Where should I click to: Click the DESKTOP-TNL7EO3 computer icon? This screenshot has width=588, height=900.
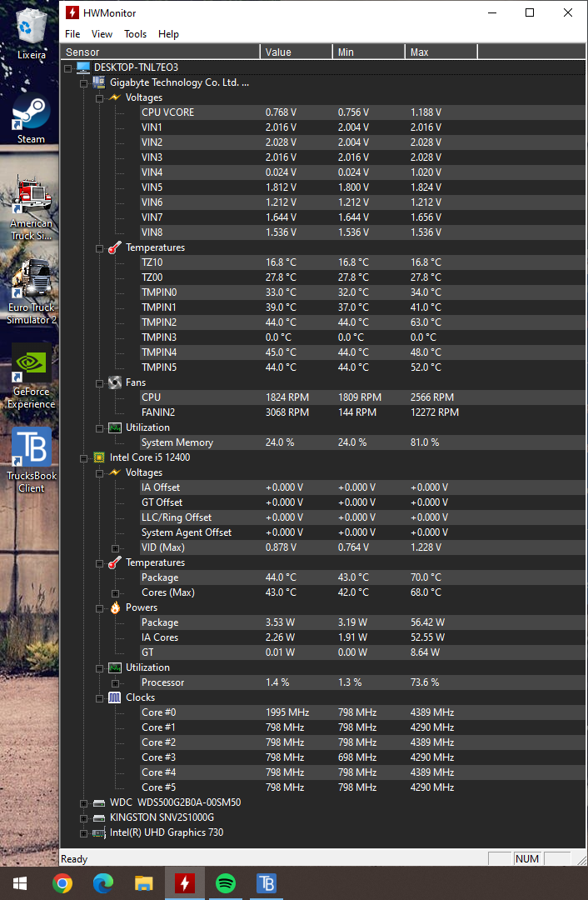[x=84, y=67]
